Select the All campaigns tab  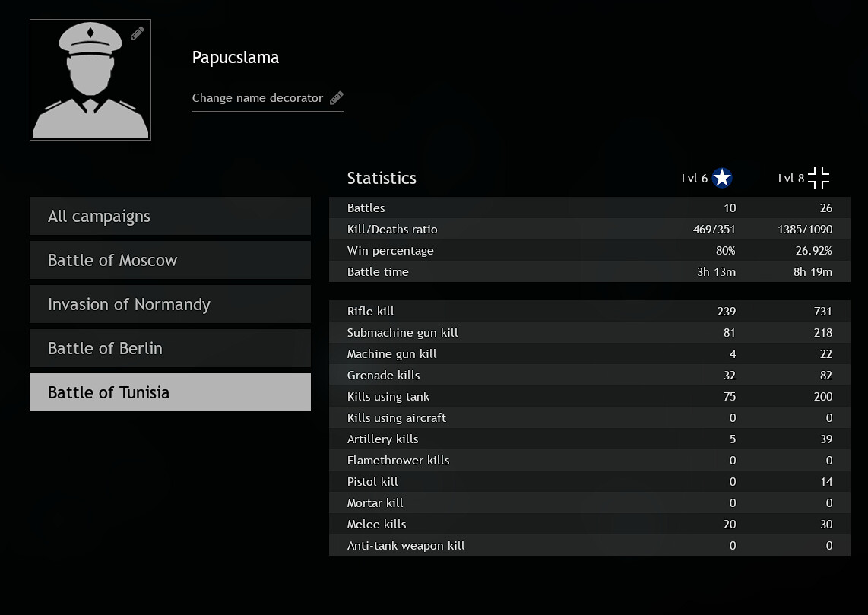[170, 216]
